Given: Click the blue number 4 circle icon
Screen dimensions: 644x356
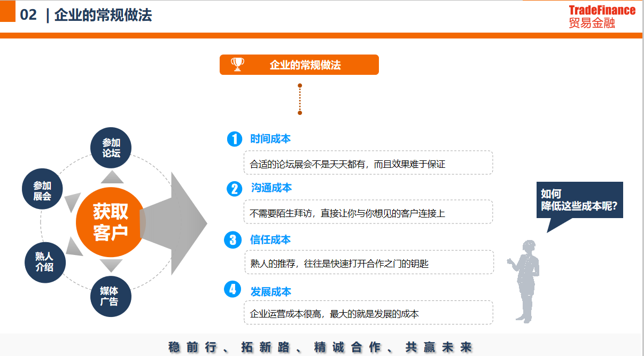Looking at the screenshot, I should (232, 290).
